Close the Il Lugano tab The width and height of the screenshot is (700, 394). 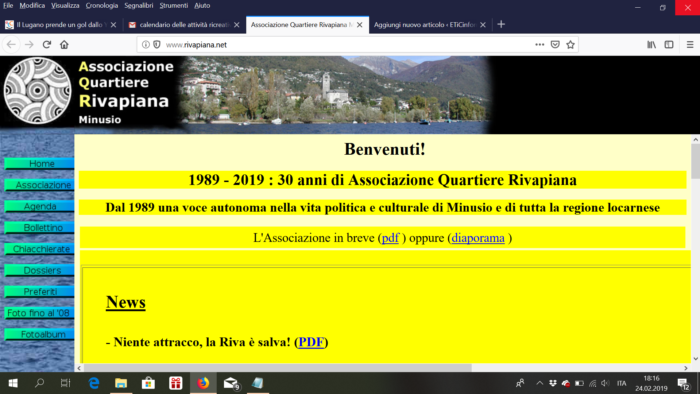[x=113, y=25]
